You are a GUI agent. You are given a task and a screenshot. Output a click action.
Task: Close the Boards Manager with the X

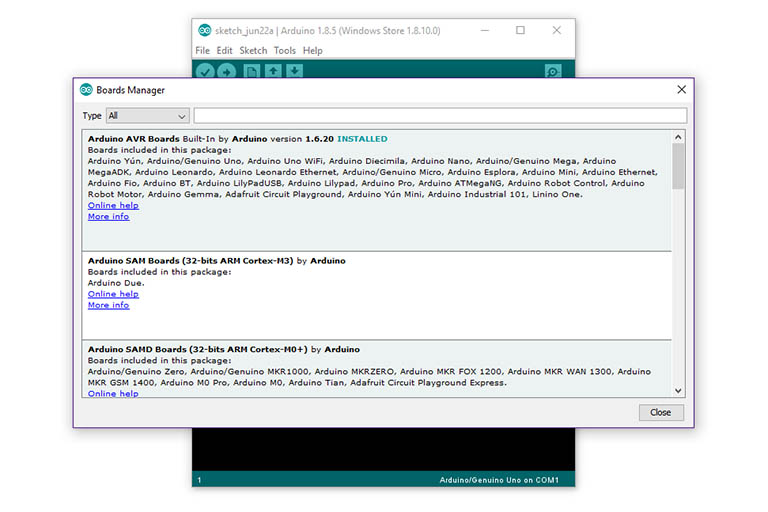point(681,90)
